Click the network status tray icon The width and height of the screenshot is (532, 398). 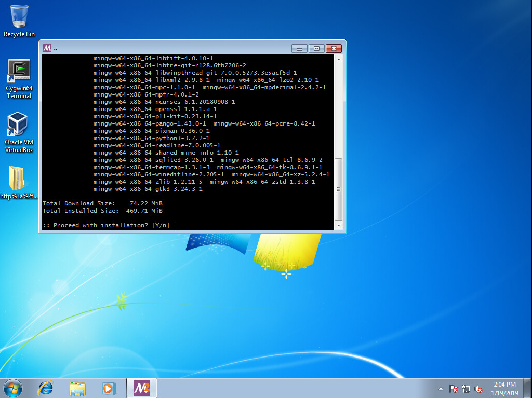click(466, 389)
